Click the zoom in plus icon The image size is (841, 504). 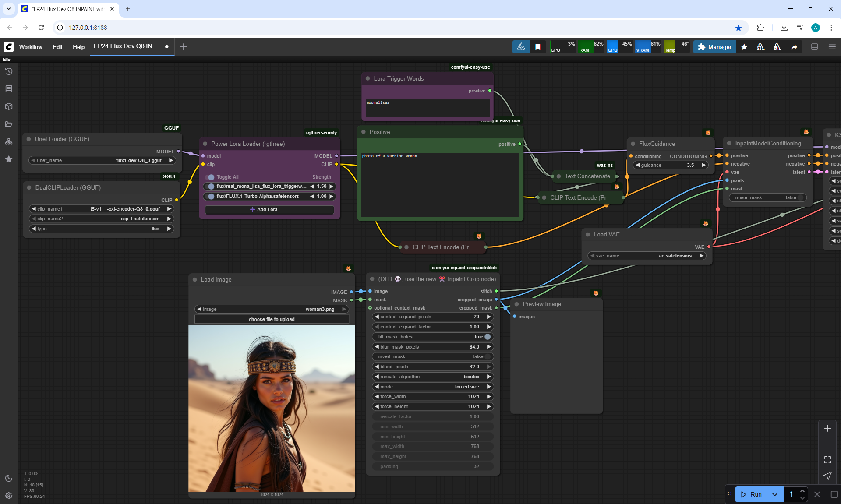[x=827, y=428]
